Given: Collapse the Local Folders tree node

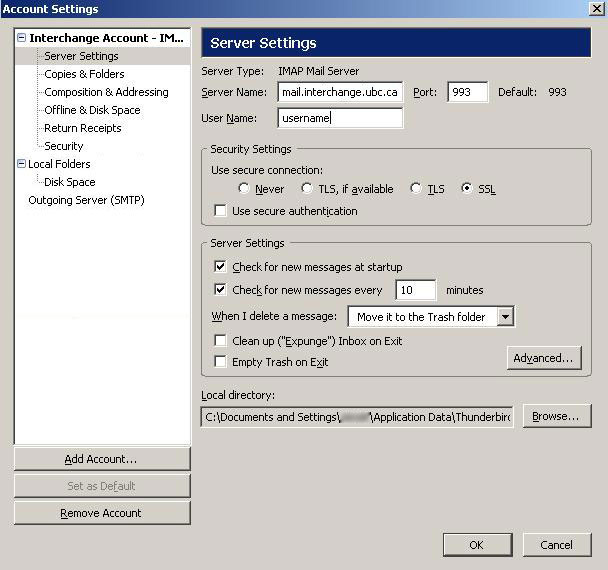Looking at the screenshot, I should (x=22, y=164).
